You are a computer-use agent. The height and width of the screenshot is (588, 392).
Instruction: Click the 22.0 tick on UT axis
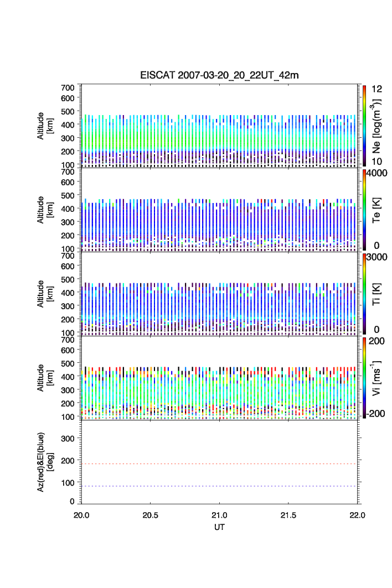pos(357,515)
